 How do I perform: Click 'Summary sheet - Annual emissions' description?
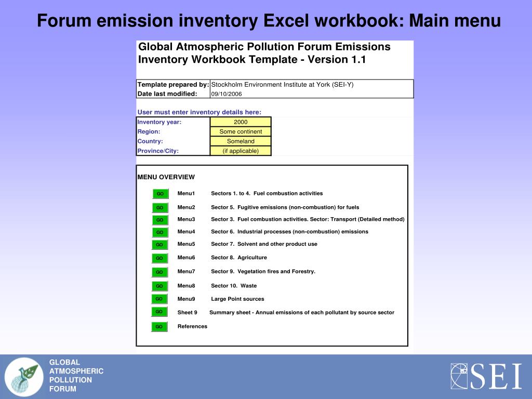[x=302, y=312]
